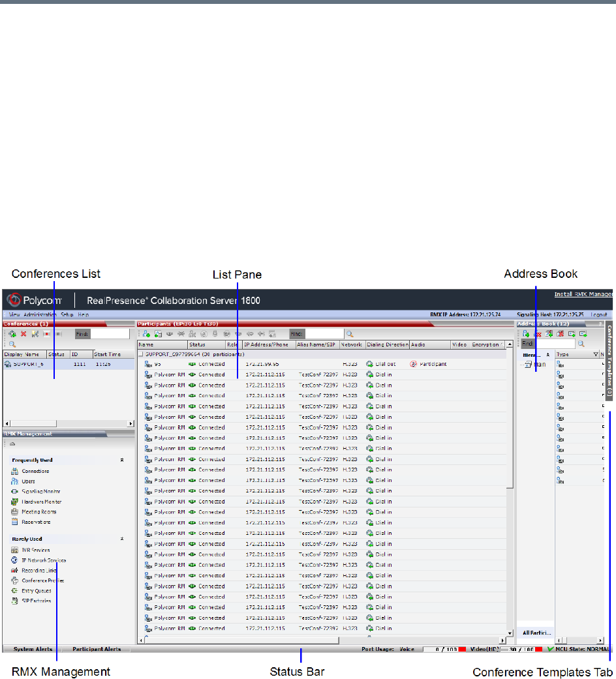Image resolution: width=616 pixels, height=679 pixels.
Task: Click the magnifier beside Participants Find field
Action: pos(350,334)
